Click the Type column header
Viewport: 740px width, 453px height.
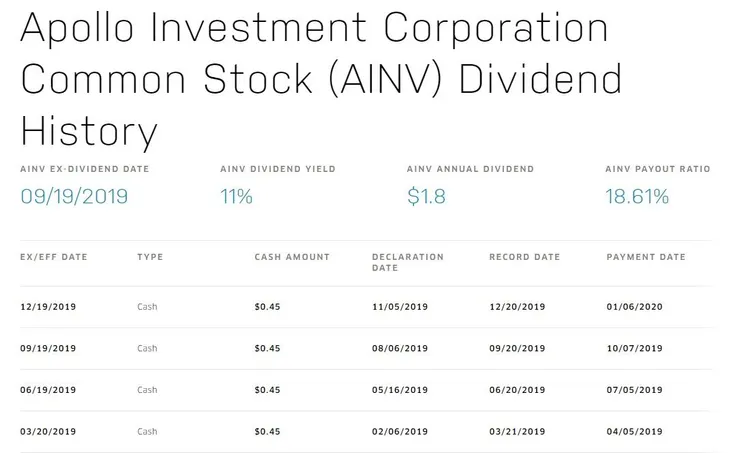coord(150,257)
